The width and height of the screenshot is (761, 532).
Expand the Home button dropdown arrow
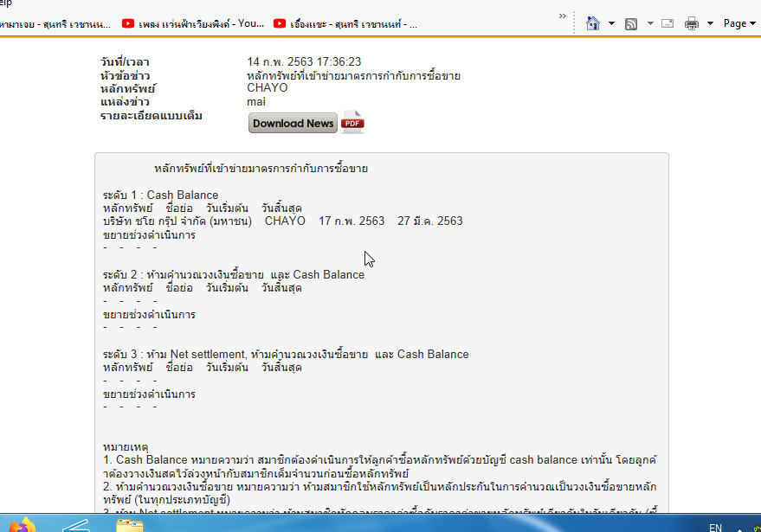pyautogui.click(x=611, y=23)
